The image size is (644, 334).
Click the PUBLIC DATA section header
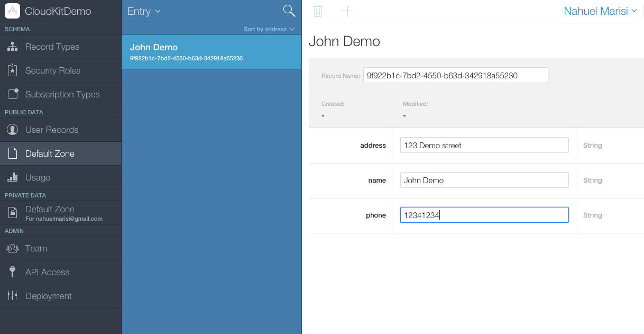point(24,112)
